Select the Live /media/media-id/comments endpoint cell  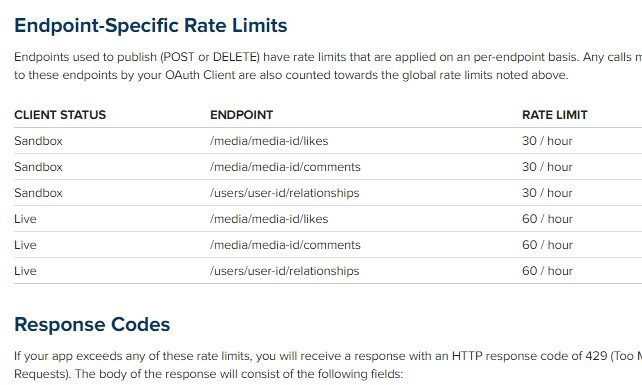pyautogui.click(x=285, y=245)
